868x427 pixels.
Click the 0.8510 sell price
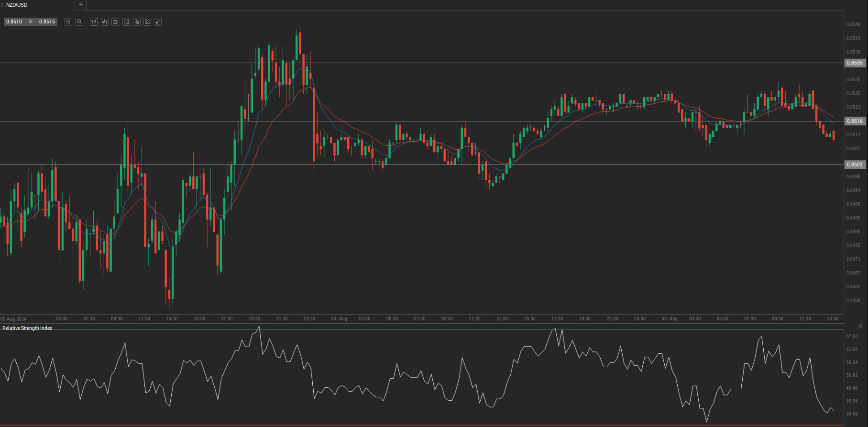click(14, 22)
